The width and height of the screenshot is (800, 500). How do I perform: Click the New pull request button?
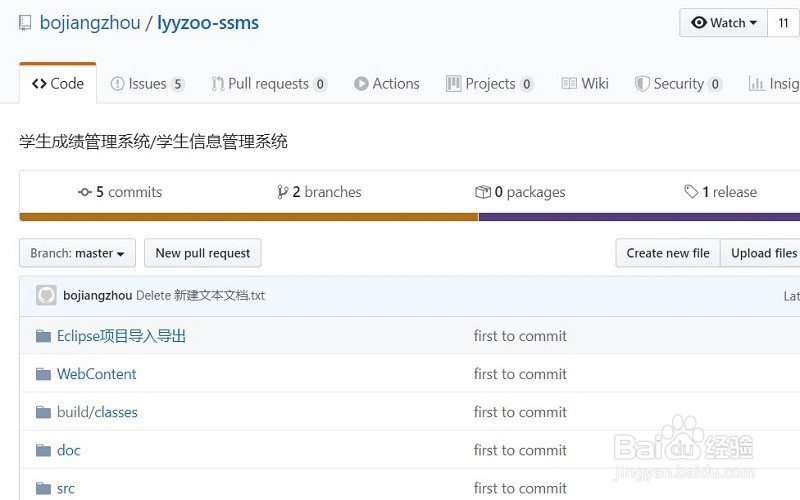tap(203, 253)
